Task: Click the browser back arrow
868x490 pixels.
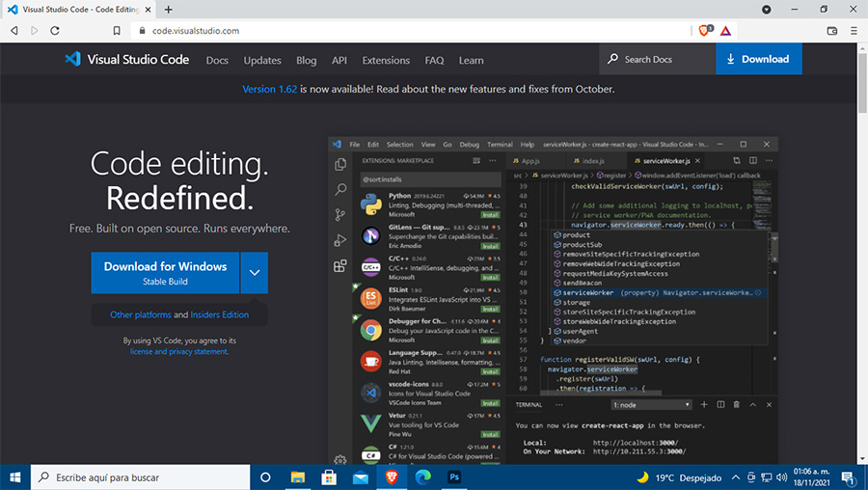Action: pyautogui.click(x=14, y=31)
